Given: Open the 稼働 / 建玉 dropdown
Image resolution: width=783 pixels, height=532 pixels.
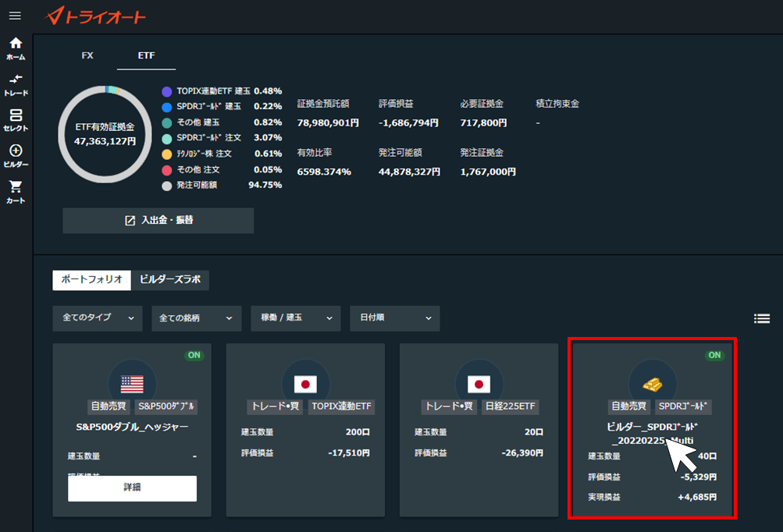Looking at the screenshot, I should click(x=296, y=318).
